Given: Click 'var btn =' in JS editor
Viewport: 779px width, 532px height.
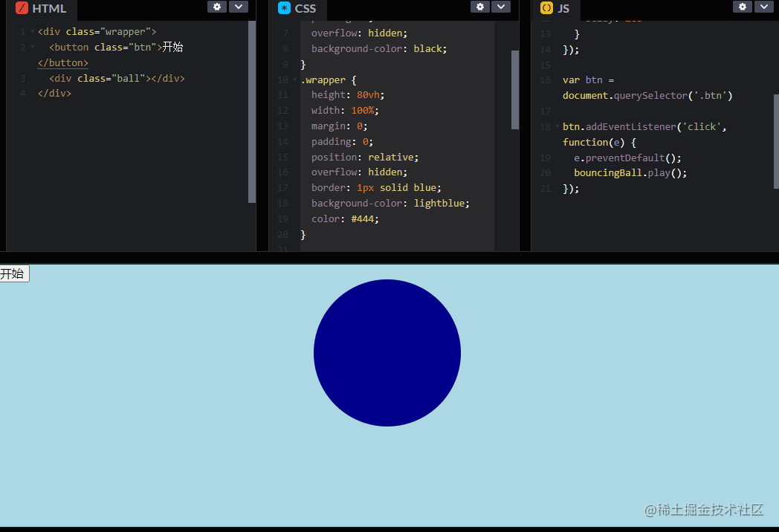Looking at the screenshot, I should tap(588, 80).
